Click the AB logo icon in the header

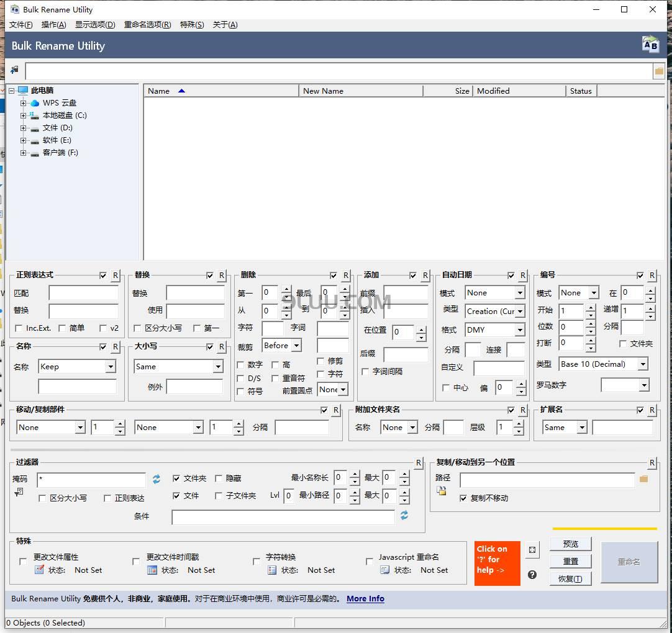tap(650, 45)
